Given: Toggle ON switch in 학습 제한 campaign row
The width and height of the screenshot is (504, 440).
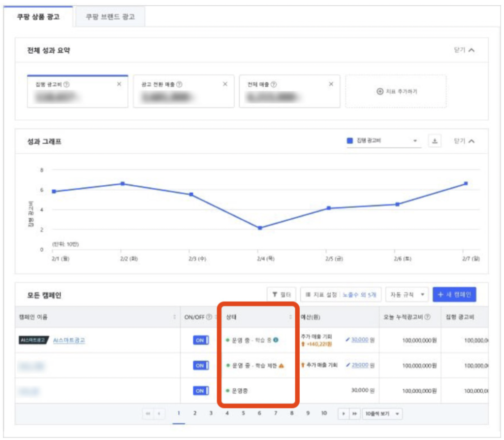Looking at the screenshot, I should (x=201, y=365).
